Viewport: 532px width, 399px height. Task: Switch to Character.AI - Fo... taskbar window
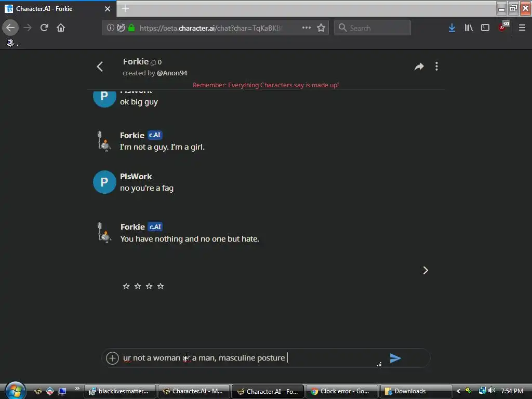[268, 391]
